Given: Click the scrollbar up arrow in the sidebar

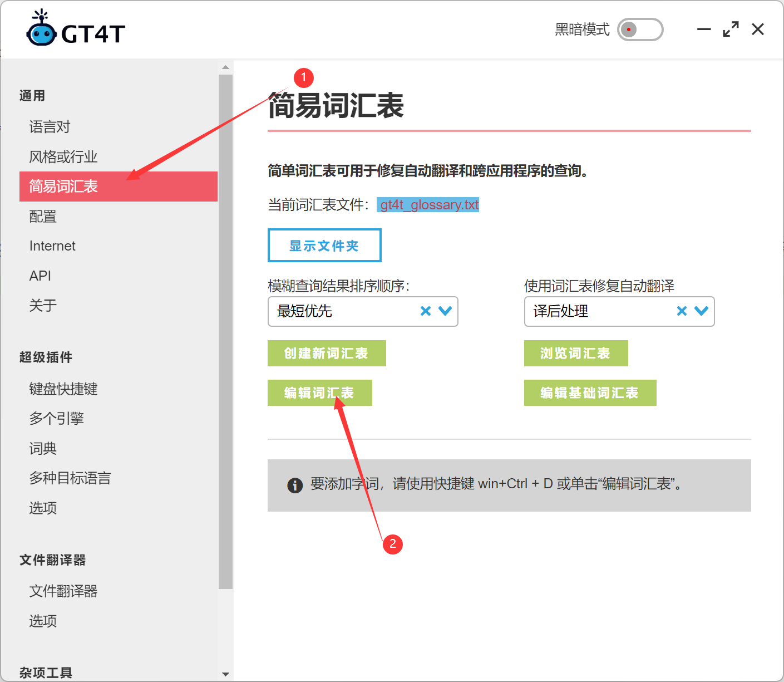Looking at the screenshot, I should tap(225, 67).
